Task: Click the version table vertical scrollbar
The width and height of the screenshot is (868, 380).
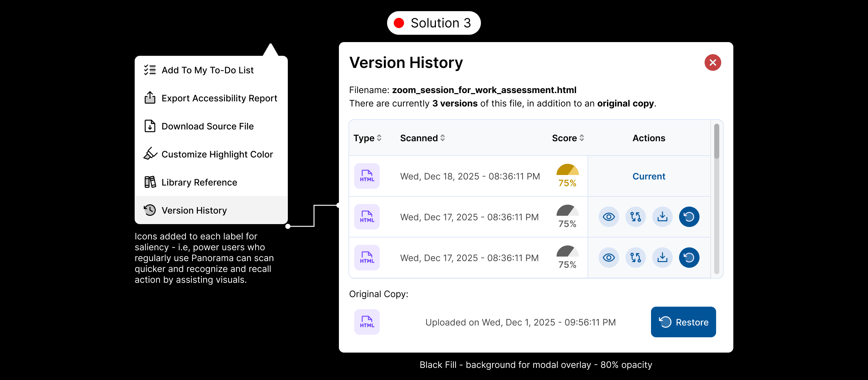Action: coord(716,141)
